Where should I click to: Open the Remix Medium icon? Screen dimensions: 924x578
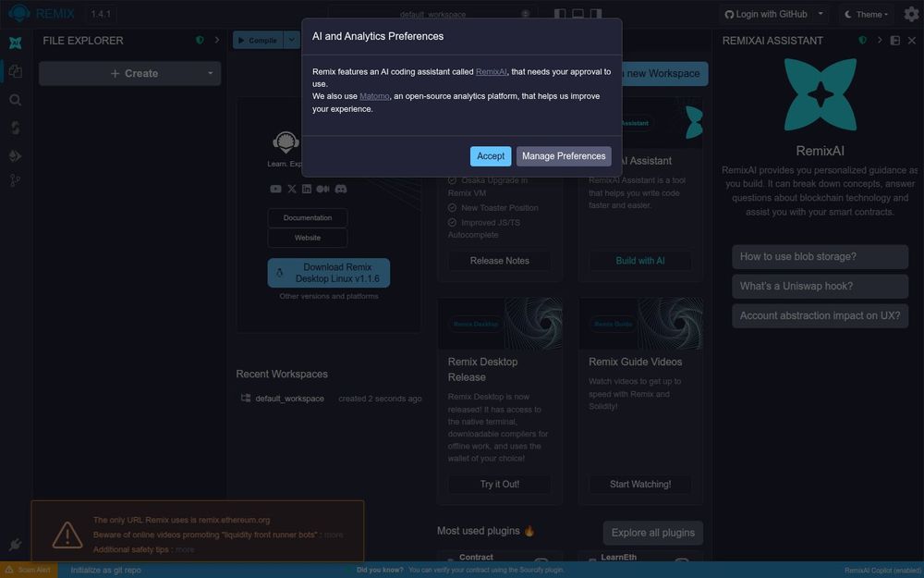pos(322,189)
